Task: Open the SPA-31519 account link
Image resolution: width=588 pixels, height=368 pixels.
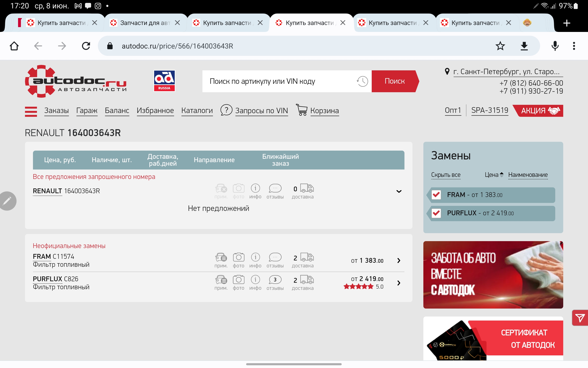Action: [490, 110]
